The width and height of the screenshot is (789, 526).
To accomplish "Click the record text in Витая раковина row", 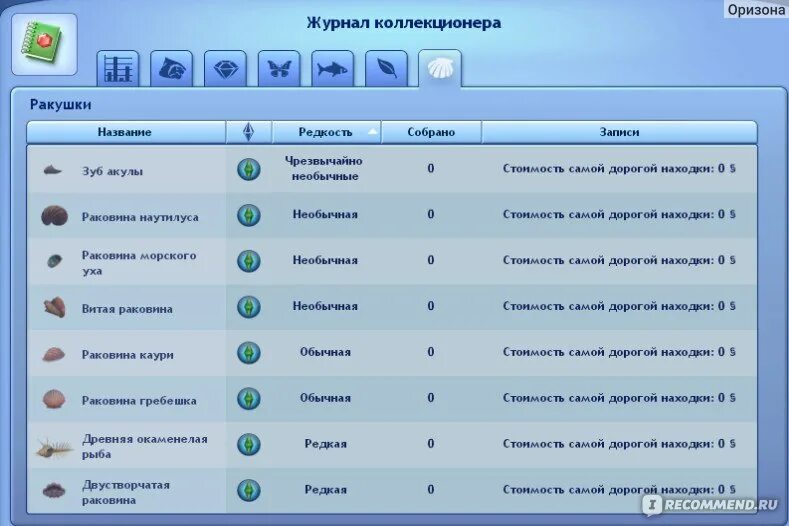I will pyautogui.click(x=619, y=306).
